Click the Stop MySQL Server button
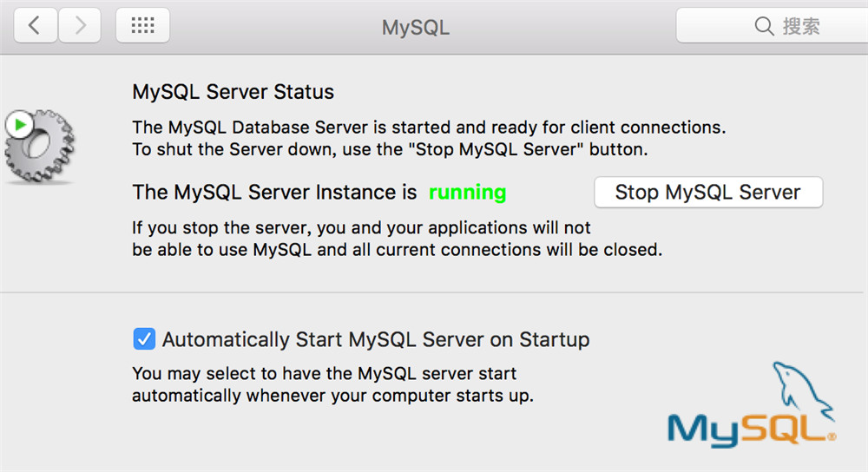This screenshot has height=472, width=868. click(x=708, y=193)
